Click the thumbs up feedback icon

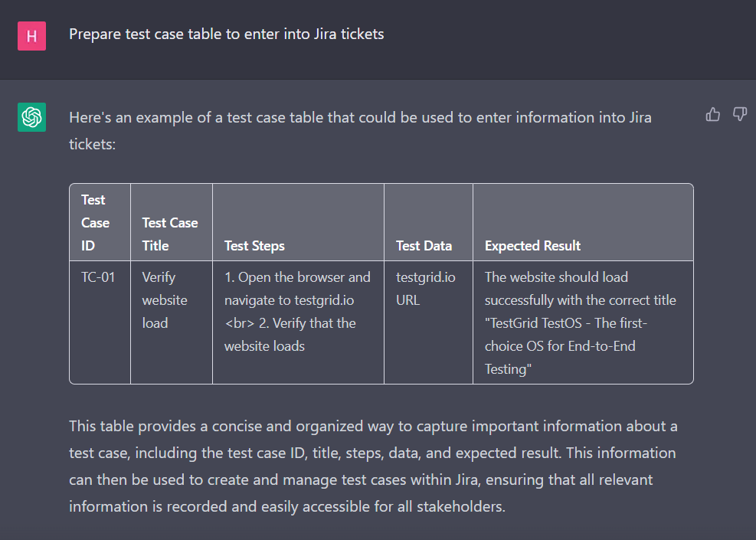713,115
